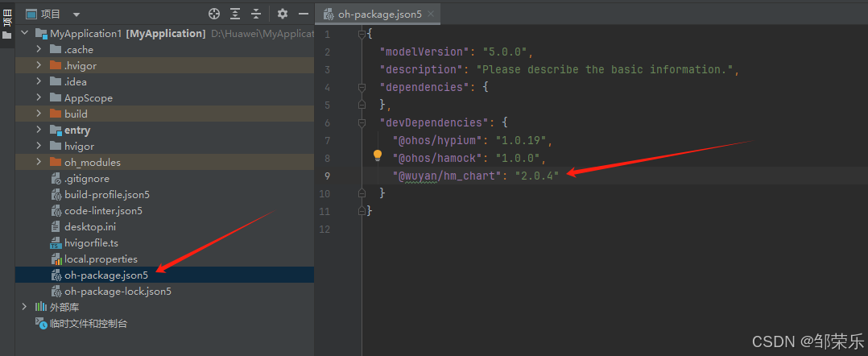
Task: Click the AppScope folder icon
Action: point(56,97)
